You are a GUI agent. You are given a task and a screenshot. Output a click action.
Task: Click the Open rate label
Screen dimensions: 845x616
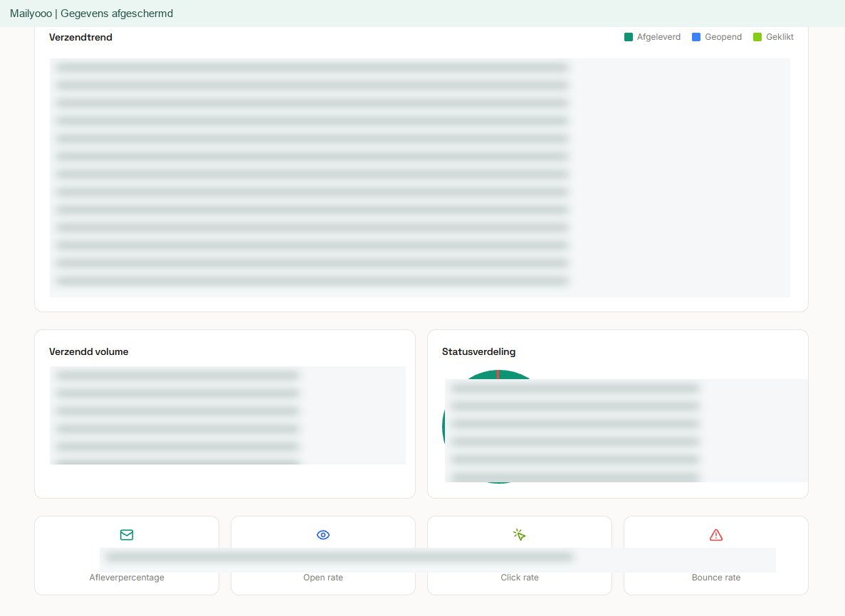(323, 577)
